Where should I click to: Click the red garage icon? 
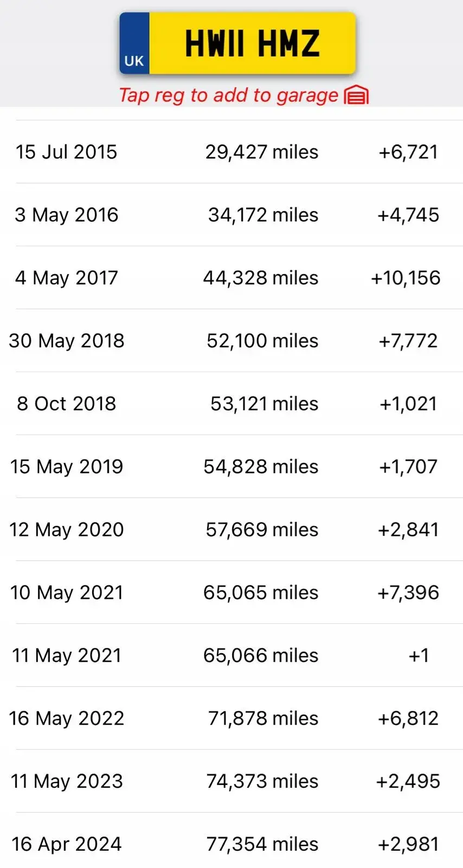[356, 95]
